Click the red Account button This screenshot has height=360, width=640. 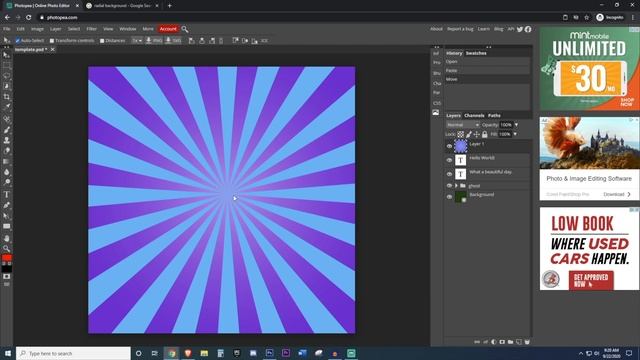click(x=168, y=29)
